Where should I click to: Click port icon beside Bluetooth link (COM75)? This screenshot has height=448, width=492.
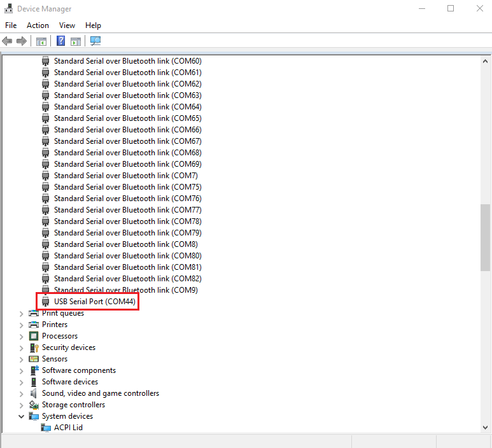coord(45,187)
